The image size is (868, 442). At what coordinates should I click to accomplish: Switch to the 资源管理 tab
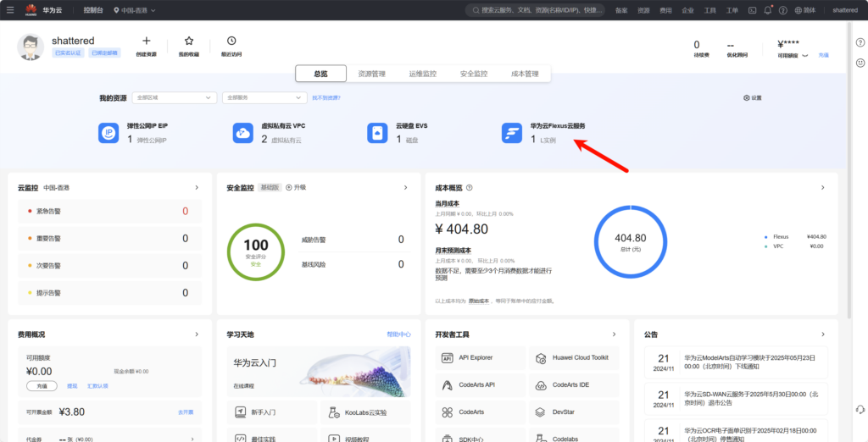(x=371, y=74)
